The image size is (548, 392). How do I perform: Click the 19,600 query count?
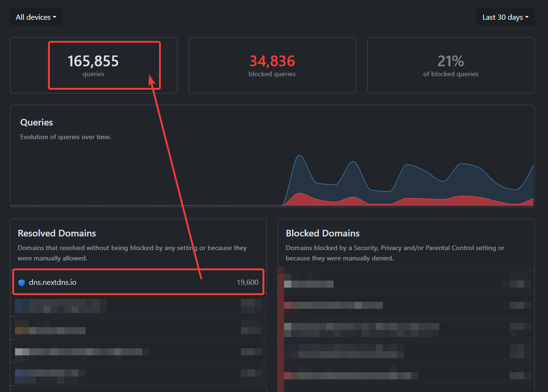(x=247, y=282)
